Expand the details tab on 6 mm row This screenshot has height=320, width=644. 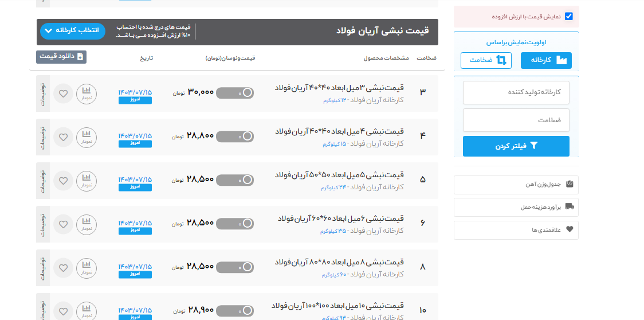(42, 224)
